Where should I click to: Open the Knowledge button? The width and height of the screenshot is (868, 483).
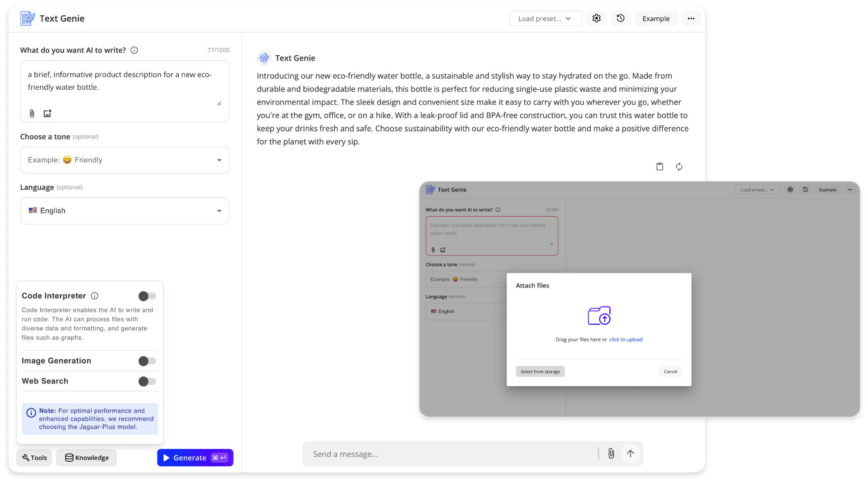click(86, 458)
